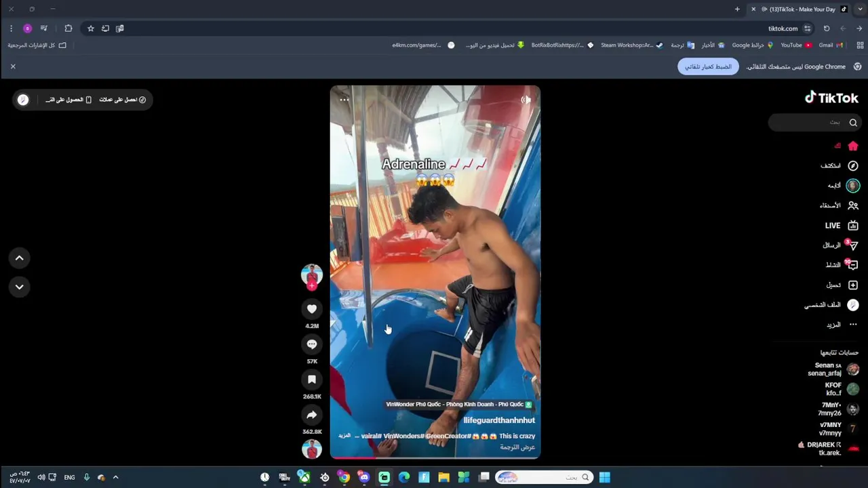
Task: Go to the previous video with up arrow
Action: (20, 258)
